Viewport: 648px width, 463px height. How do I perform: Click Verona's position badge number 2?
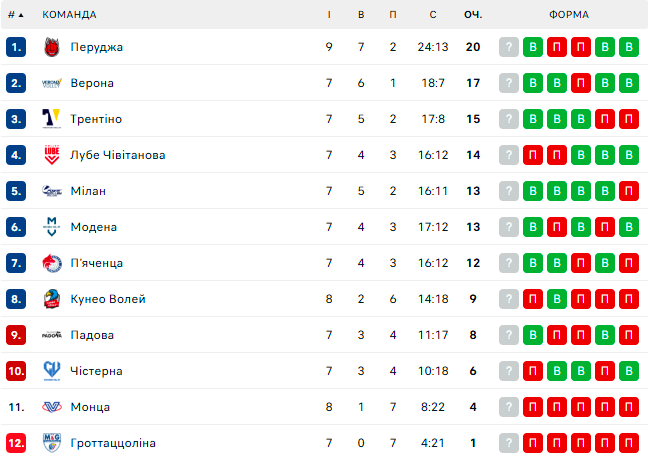(x=15, y=83)
